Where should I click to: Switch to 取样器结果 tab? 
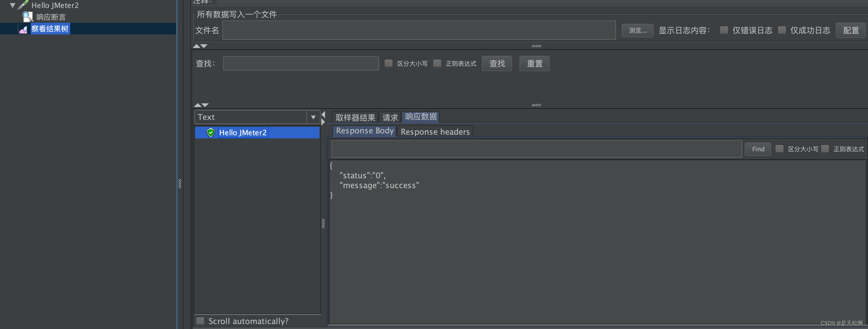[355, 117]
